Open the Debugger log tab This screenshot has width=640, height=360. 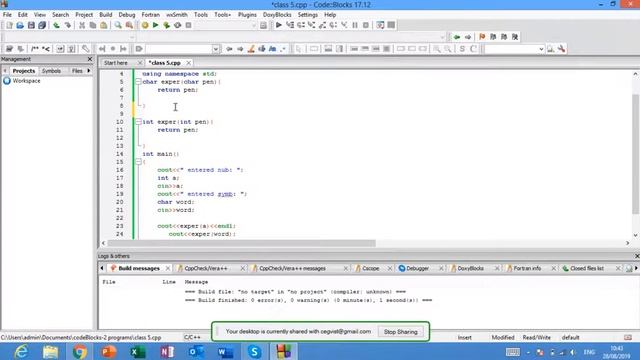418,269
